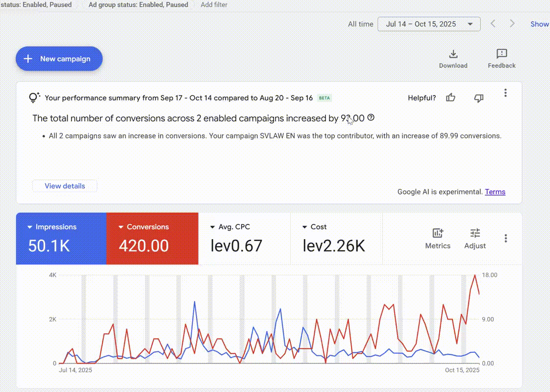Click the View details button
550x392 pixels.
[65, 186]
